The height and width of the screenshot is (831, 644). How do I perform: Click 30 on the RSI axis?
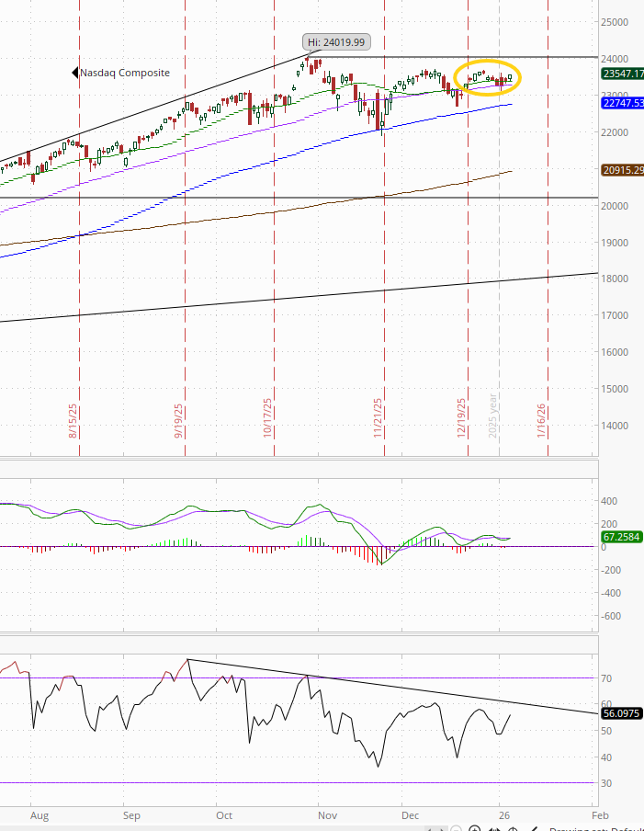click(x=606, y=783)
